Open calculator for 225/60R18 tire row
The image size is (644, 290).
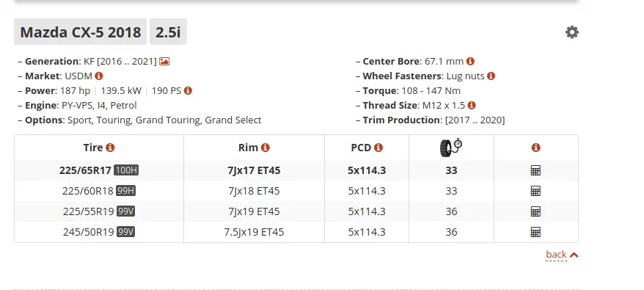click(535, 191)
